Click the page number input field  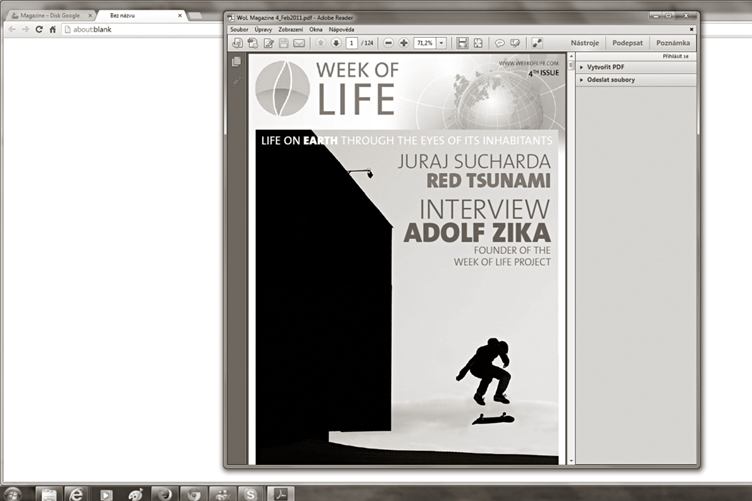[352, 43]
